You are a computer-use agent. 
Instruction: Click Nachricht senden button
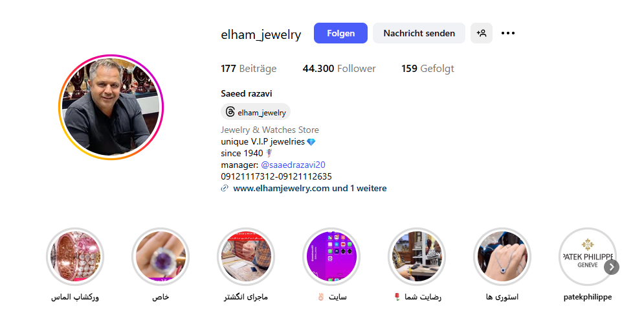pyautogui.click(x=419, y=33)
